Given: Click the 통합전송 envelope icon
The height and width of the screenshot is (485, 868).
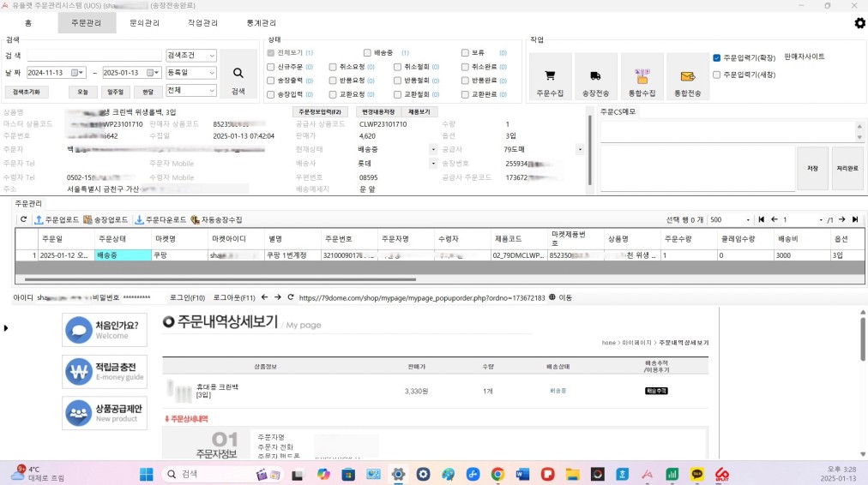Looking at the screenshot, I should [687, 76].
